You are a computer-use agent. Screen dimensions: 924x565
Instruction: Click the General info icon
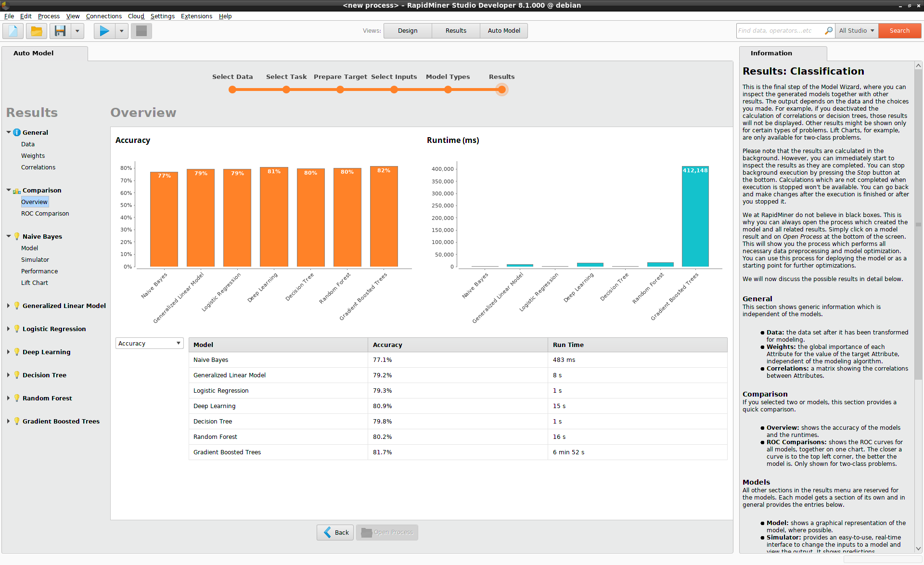click(17, 132)
